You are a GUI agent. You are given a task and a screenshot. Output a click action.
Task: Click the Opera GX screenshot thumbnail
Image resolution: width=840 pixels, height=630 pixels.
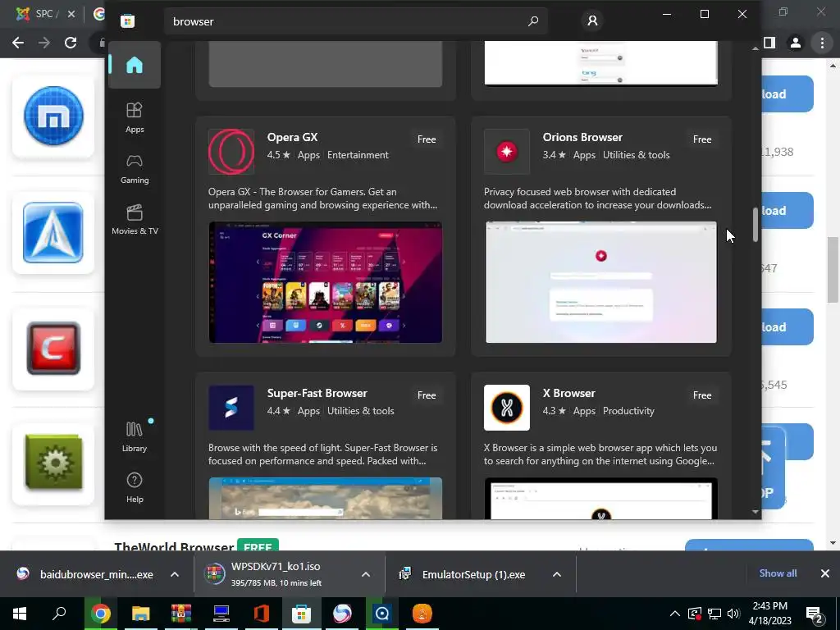click(x=326, y=282)
